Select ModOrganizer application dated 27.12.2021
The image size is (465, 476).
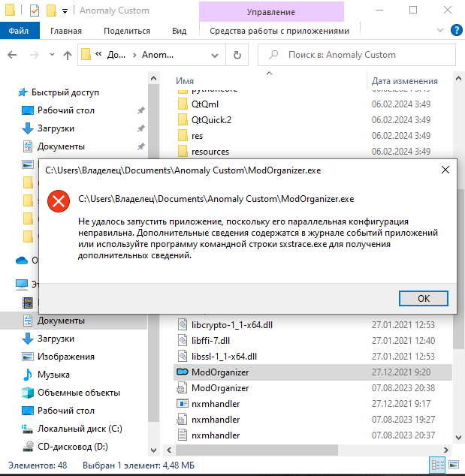coord(313,372)
